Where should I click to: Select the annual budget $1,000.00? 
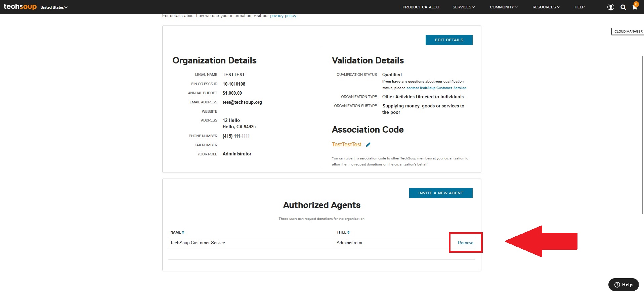coord(232,93)
